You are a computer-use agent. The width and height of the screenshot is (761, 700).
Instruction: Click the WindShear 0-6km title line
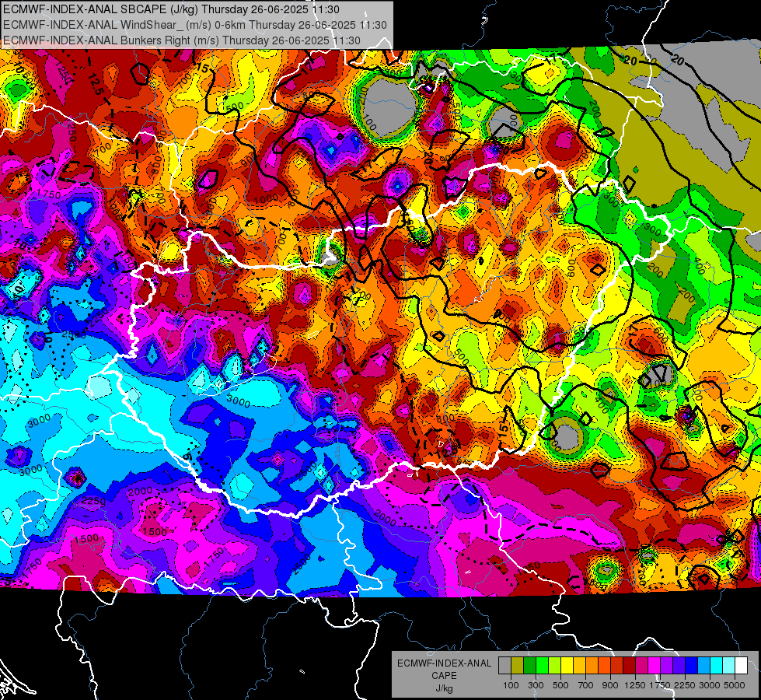click(194, 25)
